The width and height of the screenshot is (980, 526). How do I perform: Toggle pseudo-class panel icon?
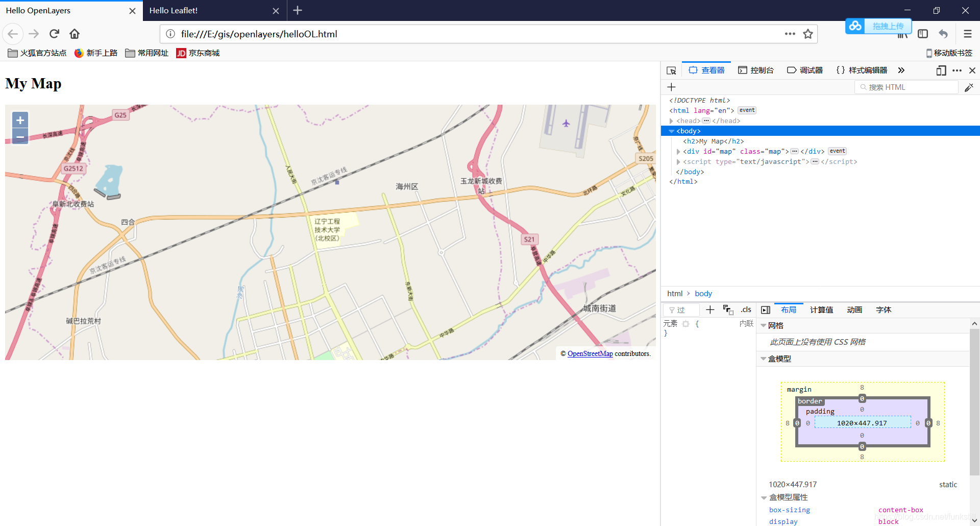click(x=728, y=309)
